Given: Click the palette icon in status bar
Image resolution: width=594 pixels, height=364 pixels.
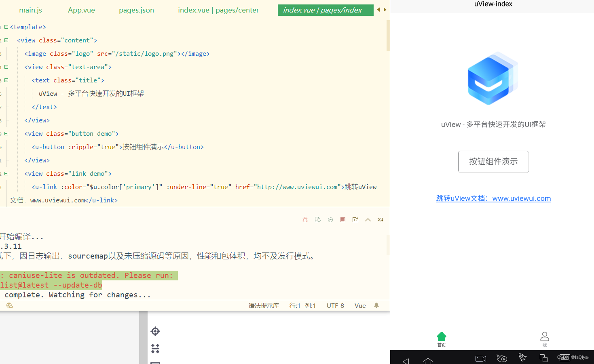Looking at the screenshot, I should (x=10, y=305).
